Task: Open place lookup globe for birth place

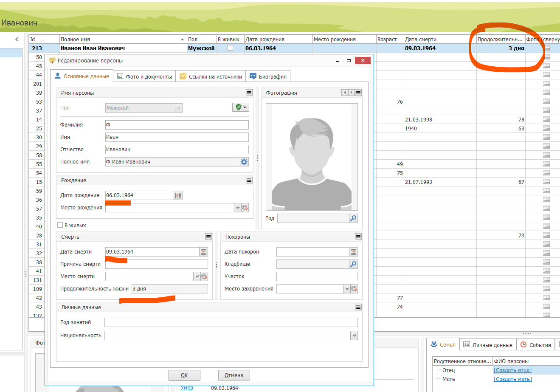Action: tap(245, 208)
